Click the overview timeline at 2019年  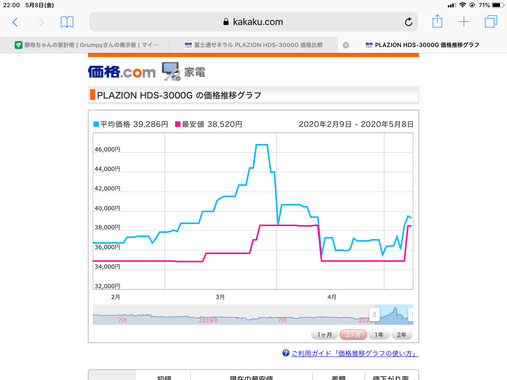pyautogui.click(x=208, y=320)
